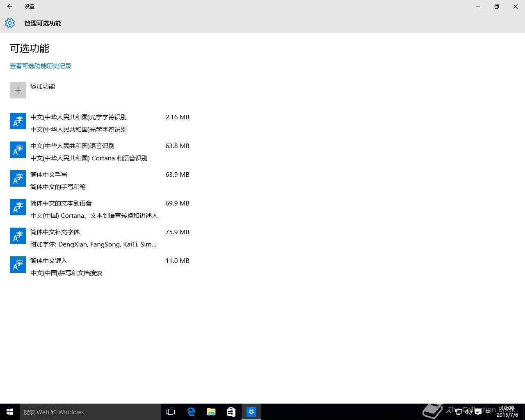Launch Microsoft Edge from the taskbar
525x420 pixels.
point(191,412)
